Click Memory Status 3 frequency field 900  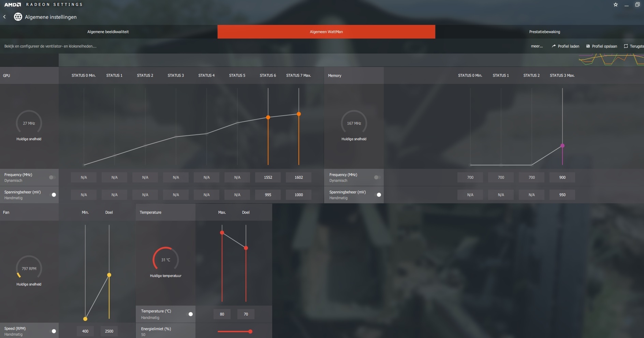(x=562, y=177)
